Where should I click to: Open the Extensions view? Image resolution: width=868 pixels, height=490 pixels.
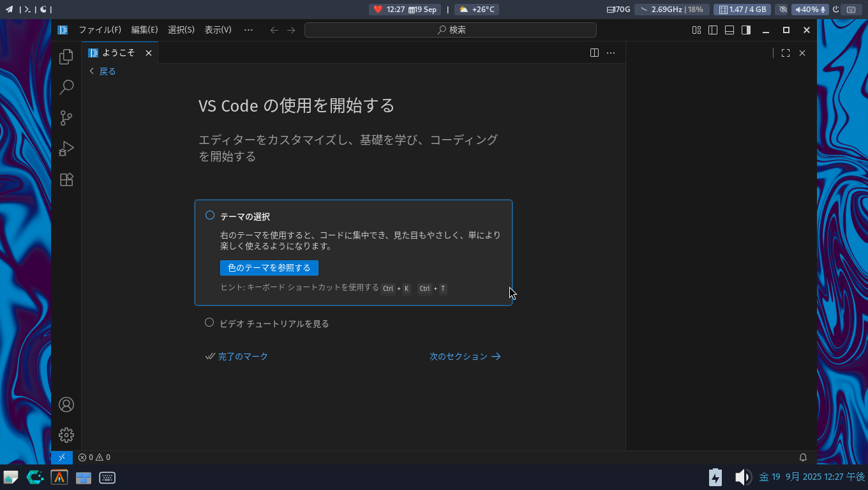[x=66, y=179]
